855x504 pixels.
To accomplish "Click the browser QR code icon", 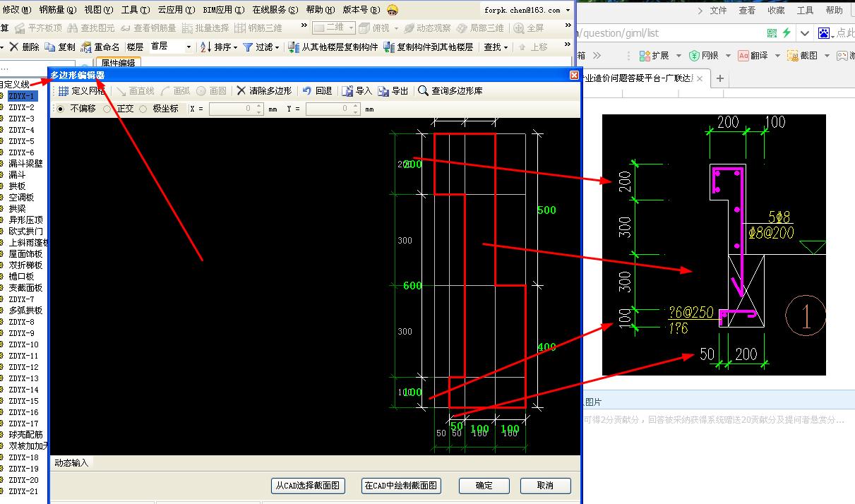I will pos(772,33).
